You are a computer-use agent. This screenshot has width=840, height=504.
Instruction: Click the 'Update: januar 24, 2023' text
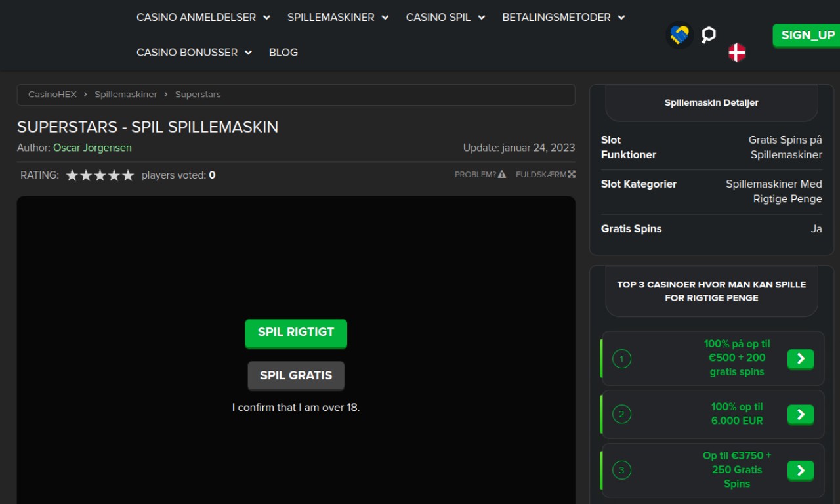coord(519,148)
